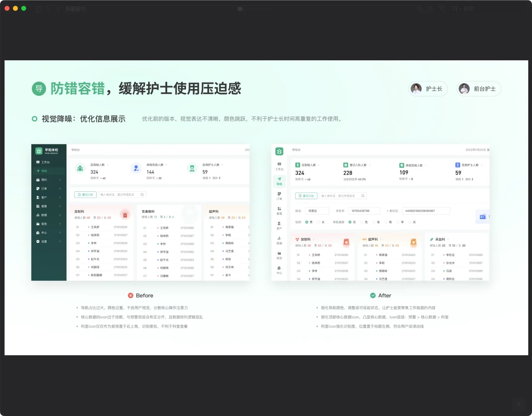Select the 女 gender radio button
The width and height of the screenshot is (532, 416).
point(319,222)
